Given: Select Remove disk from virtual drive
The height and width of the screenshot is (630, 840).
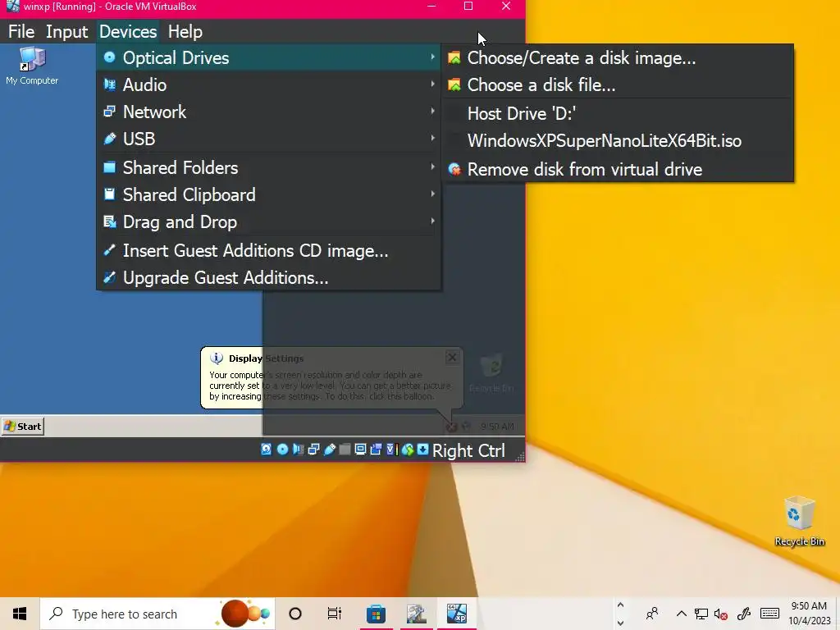Looking at the screenshot, I should (x=617, y=169).
